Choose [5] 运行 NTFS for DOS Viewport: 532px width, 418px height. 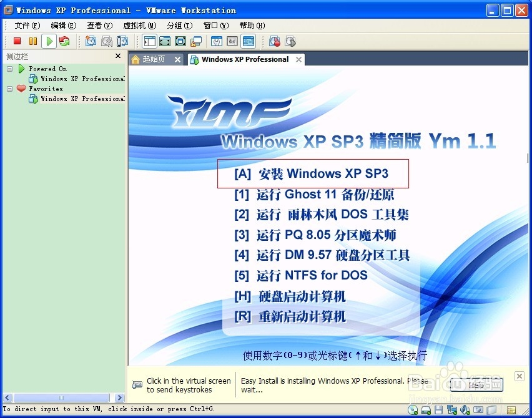coord(301,275)
